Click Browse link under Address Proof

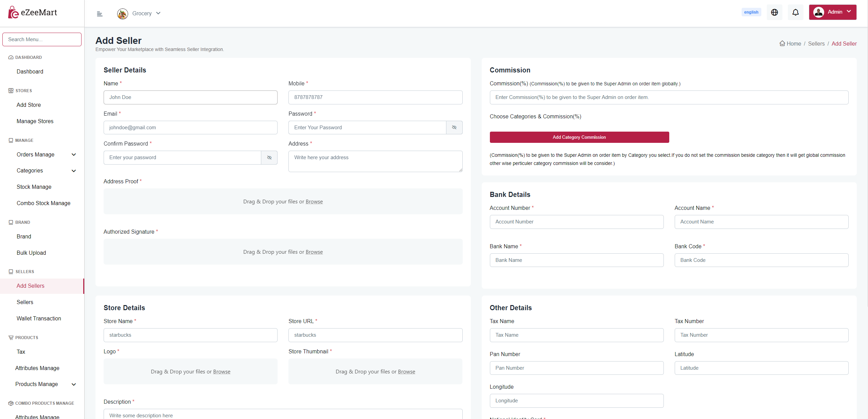(314, 202)
